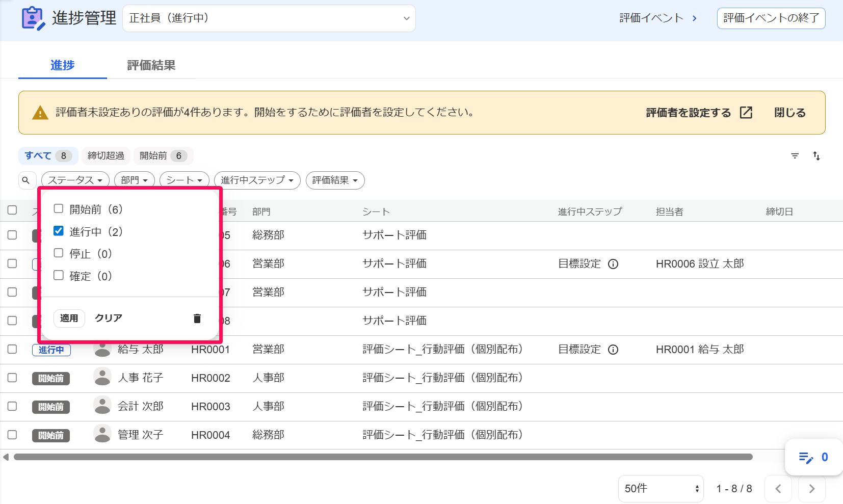Image resolution: width=843 pixels, height=504 pixels.
Task: Click the 開始前 status badge of 管理 次子
Action: click(x=51, y=436)
